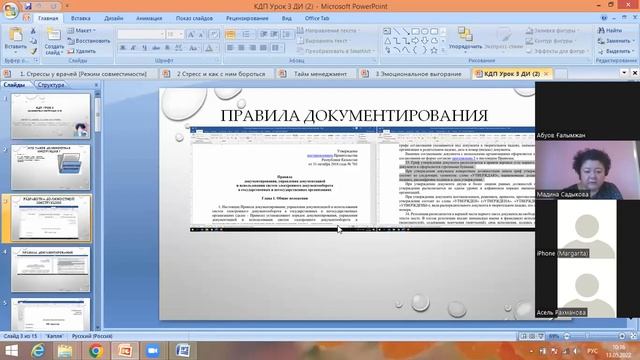Screen dimensions: 640x360
Task: Click the Найти find button
Action: [610, 31]
